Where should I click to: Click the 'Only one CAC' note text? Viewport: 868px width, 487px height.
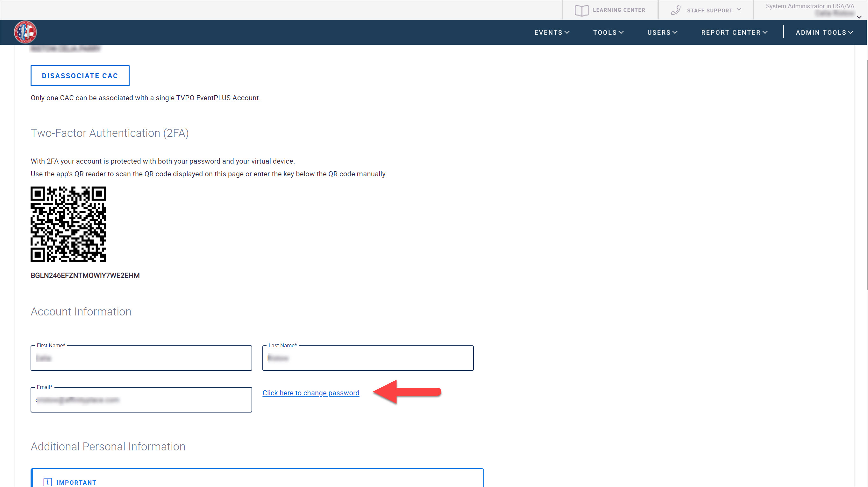tap(146, 98)
